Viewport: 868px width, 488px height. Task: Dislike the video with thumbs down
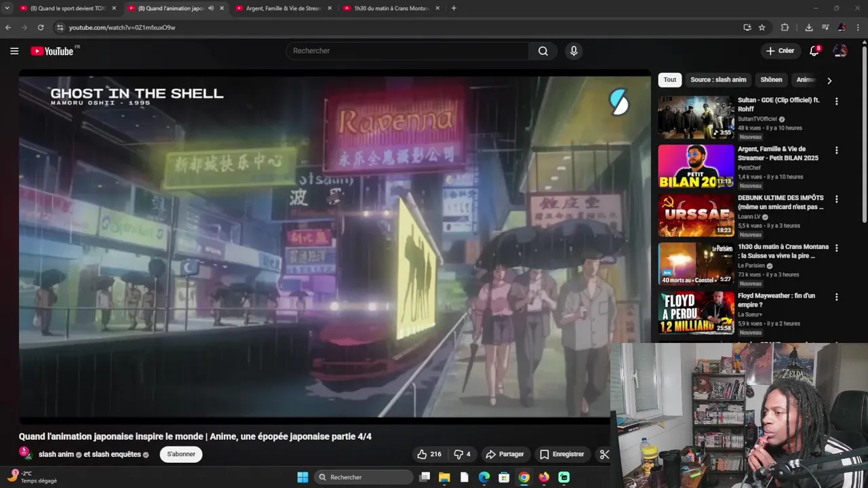click(462, 454)
